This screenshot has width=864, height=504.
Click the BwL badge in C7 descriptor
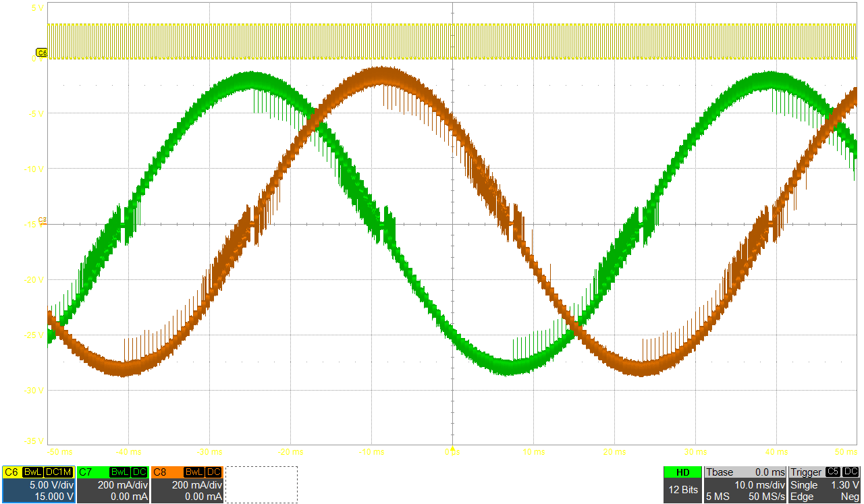point(119,472)
